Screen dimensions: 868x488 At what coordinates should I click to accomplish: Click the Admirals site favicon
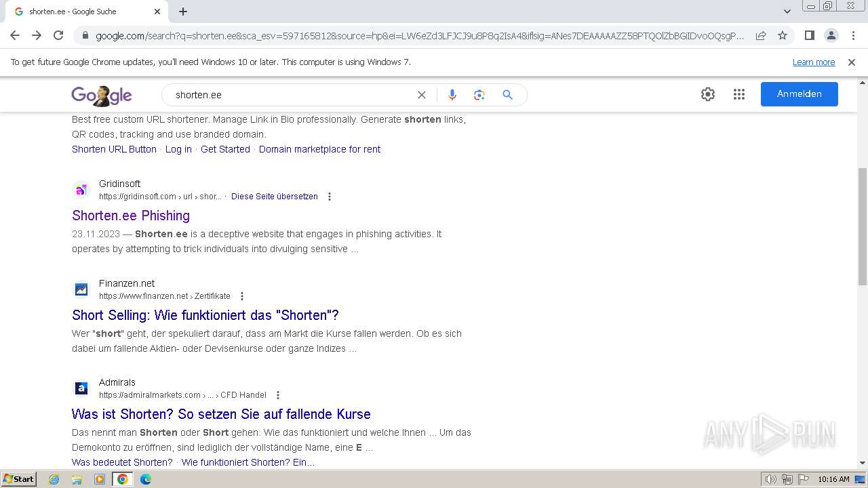81,388
